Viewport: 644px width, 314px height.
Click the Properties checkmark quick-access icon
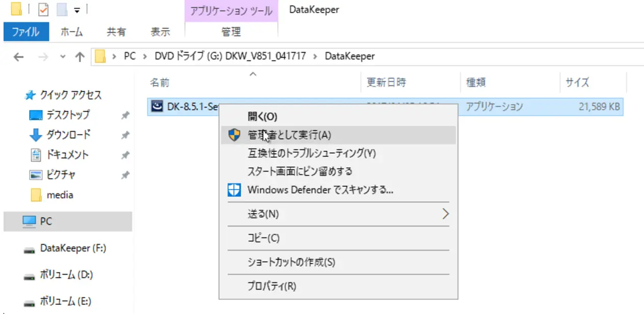point(43,9)
